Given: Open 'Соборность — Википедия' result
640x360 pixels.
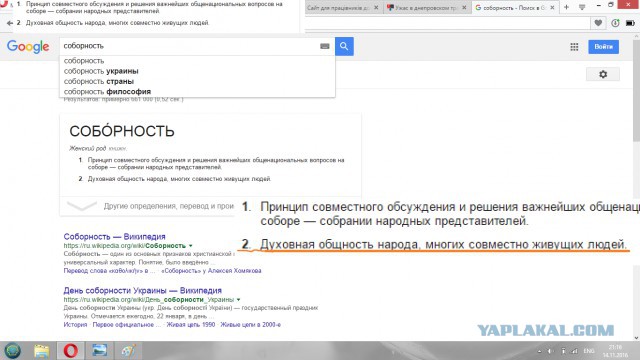Looking at the screenshot, I should (x=114, y=236).
